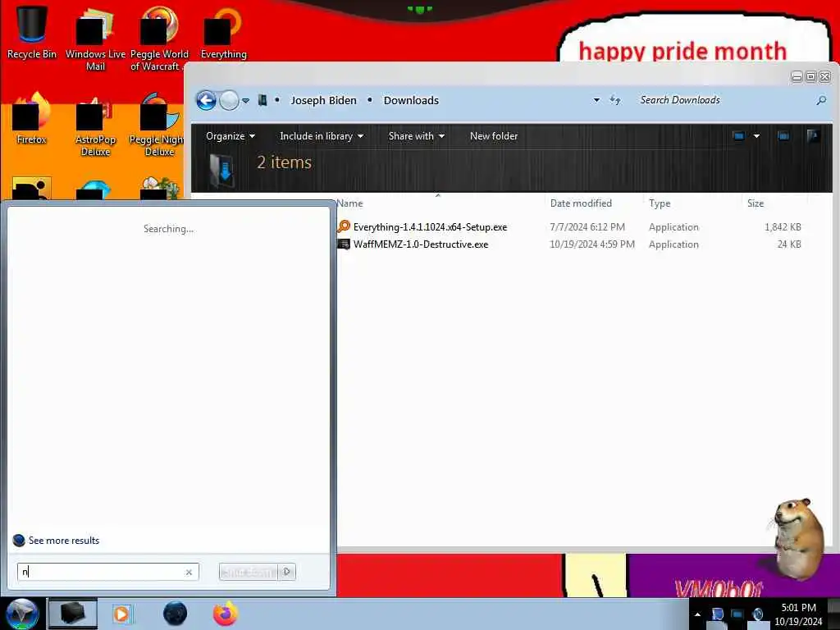The width and height of the screenshot is (840, 630).
Task: Expand shut down options arrow
Action: point(286,572)
